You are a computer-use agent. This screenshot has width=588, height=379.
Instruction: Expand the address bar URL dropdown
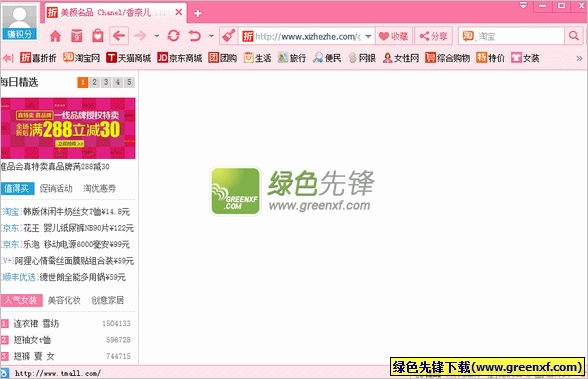(368, 36)
